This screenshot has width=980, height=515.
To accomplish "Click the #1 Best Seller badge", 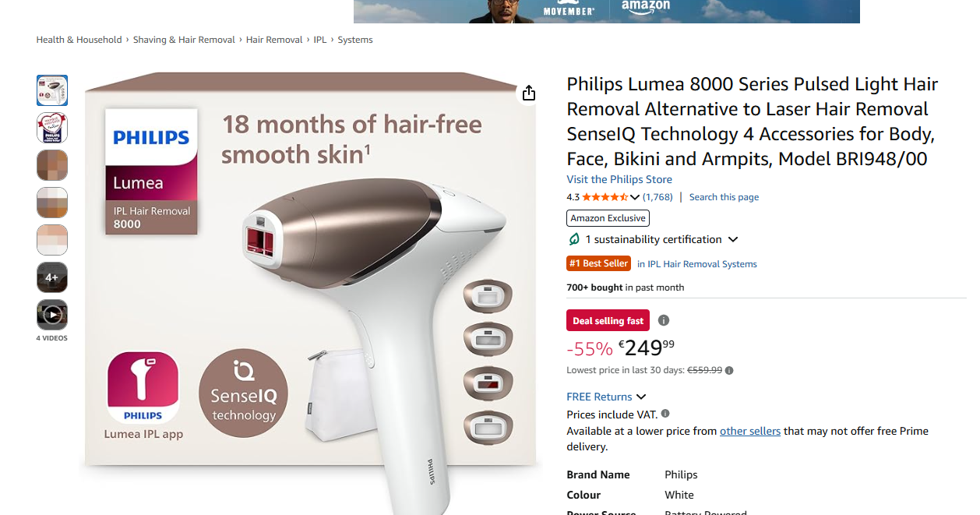I will click(598, 263).
